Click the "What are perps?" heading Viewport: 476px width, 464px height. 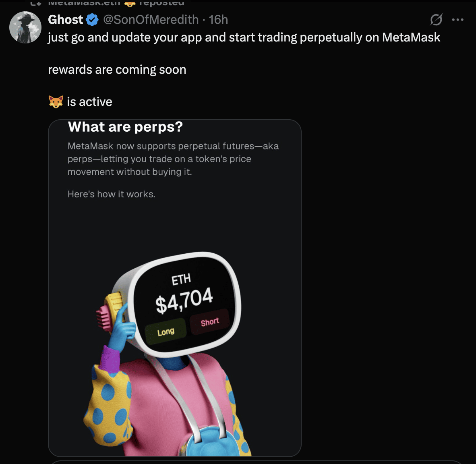coord(125,127)
